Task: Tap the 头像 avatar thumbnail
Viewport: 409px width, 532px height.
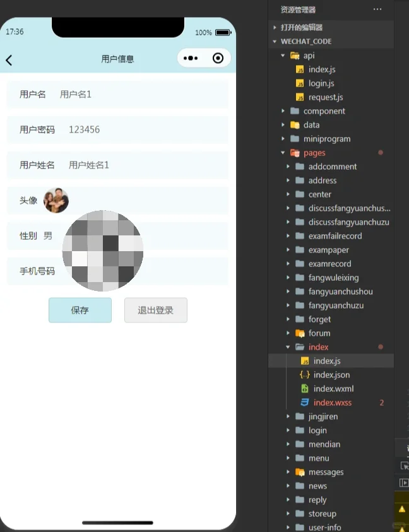Action: [x=56, y=201]
